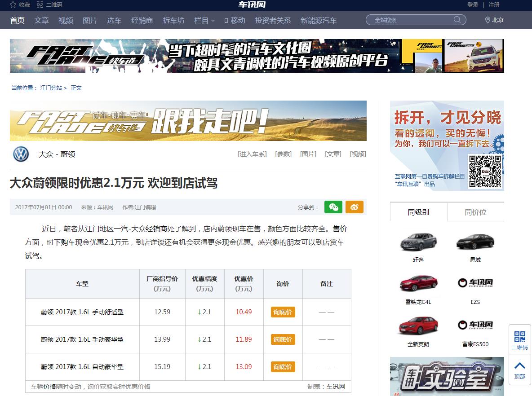Image resolution: width=532 pixels, height=396 pixels.
Task: Click the top Fast Lane banner ad
Action: coord(257,56)
